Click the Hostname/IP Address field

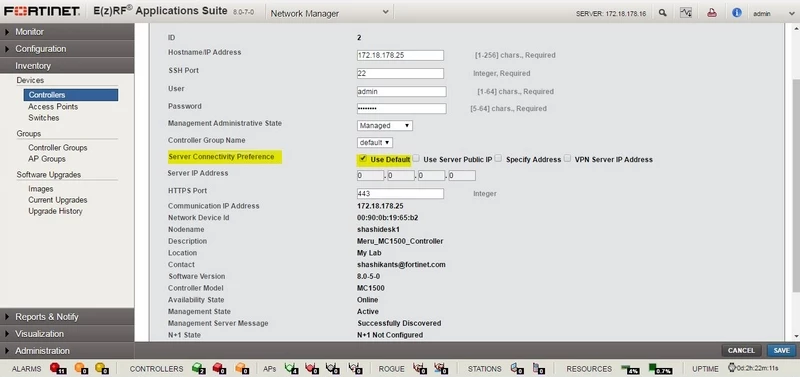400,55
